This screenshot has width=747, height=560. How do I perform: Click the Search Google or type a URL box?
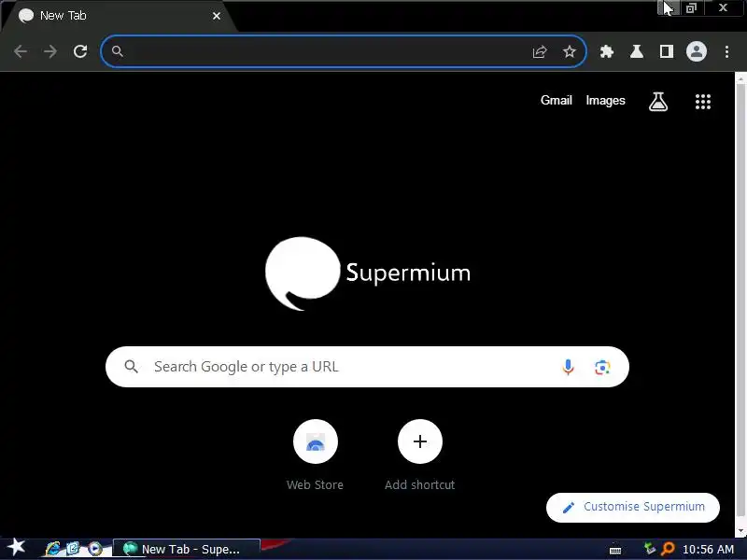(367, 367)
